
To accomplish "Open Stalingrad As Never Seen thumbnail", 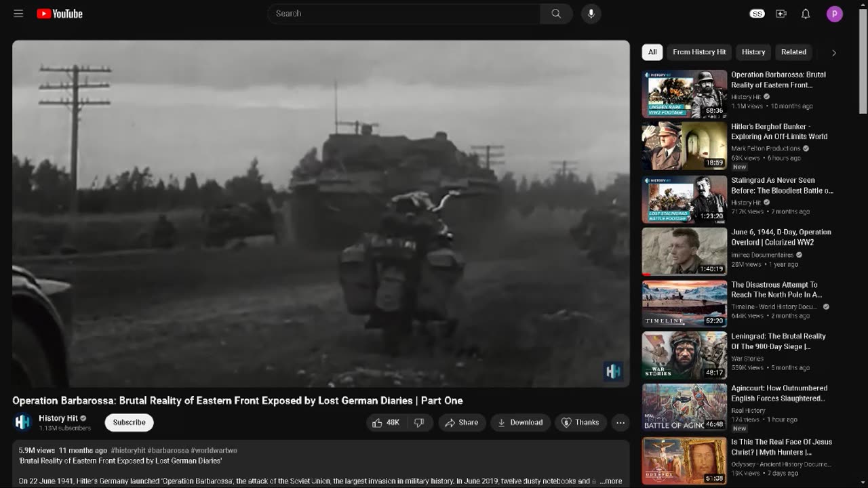I will click(x=684, y=199).
